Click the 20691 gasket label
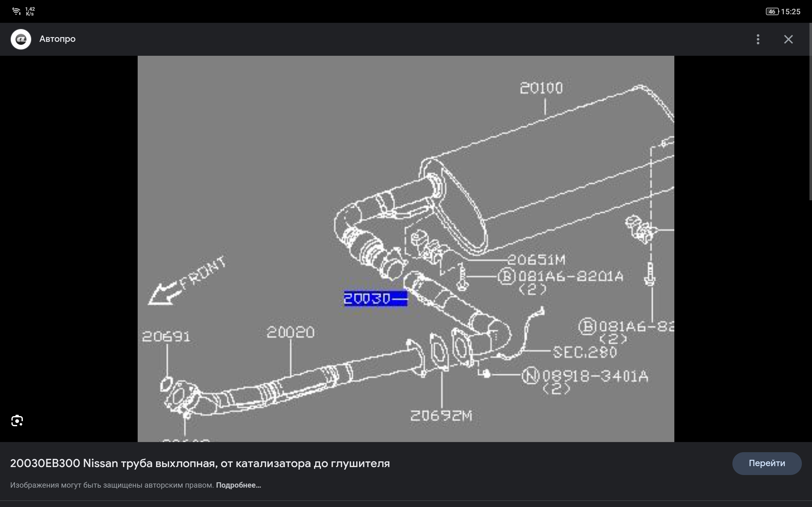The image size is (812, 507). click(166, 337)
